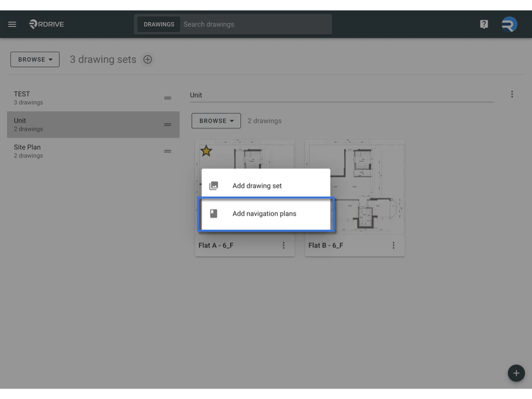This screenshot has width=532, height=399.
Task: Open the left BROWSE dropdown
Action: coord(34,59)
